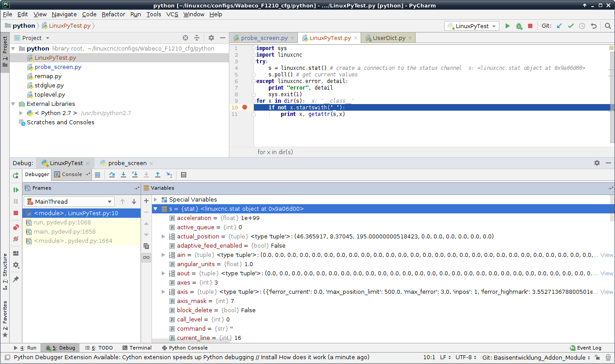Toggle Mute Breakpoints in the debugger
Viewport: 615px width, 364px height.
coord(16,239)
